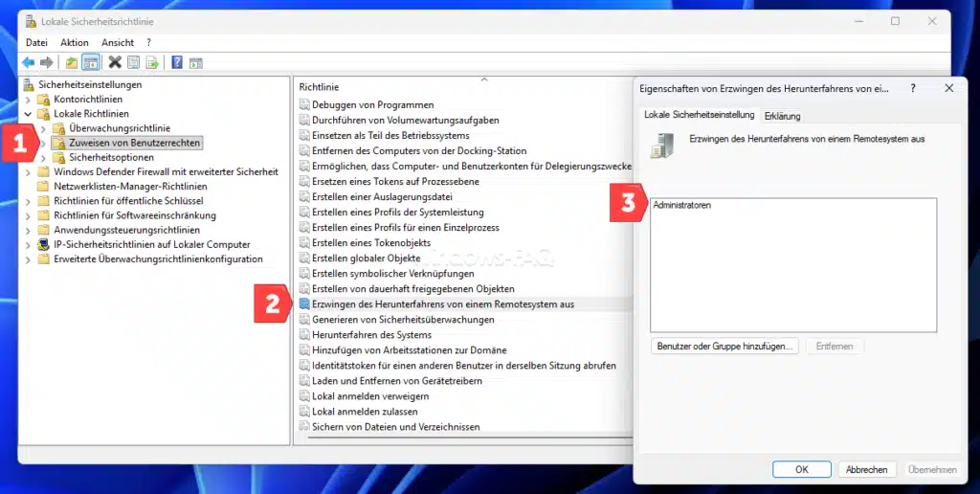Click the IP-Sicherheitsrichtlinien computer icon in tree
The width and height of the screenshot is (980, 494).
(x=43, y=244)
